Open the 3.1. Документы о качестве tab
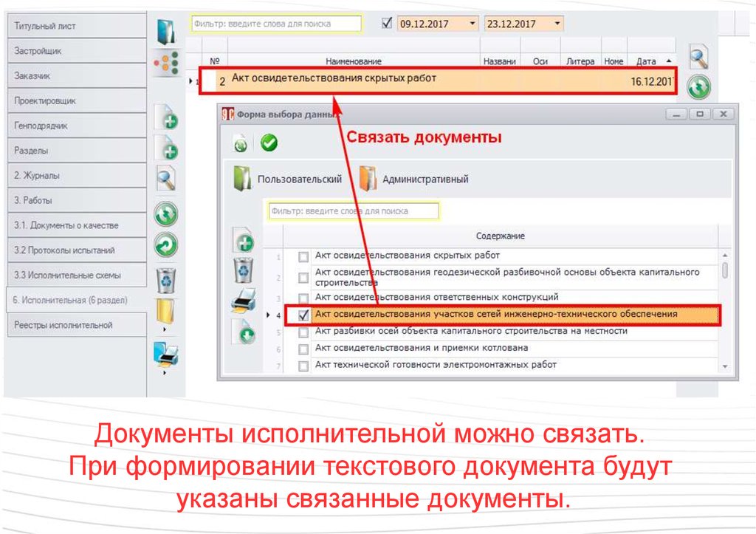Viewport: 756px width, 534px height. tap(77, 225)
